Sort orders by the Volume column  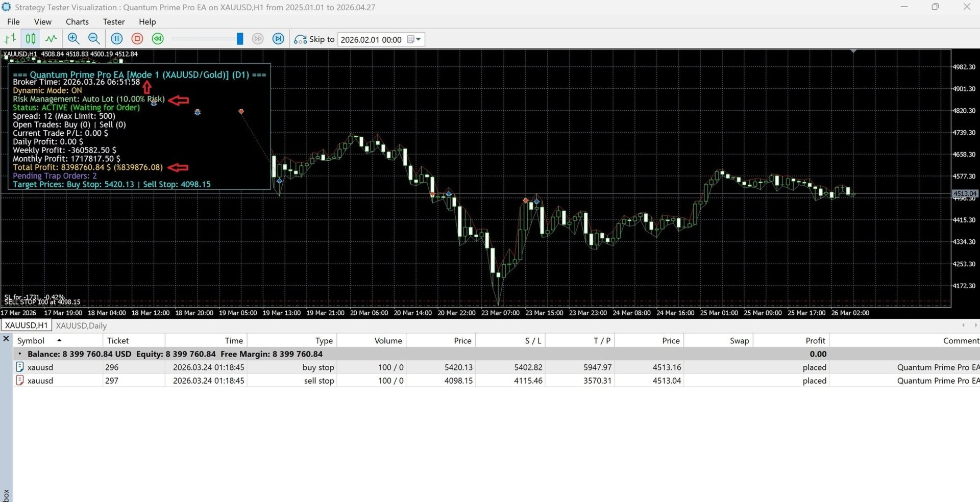click(372, 341)
